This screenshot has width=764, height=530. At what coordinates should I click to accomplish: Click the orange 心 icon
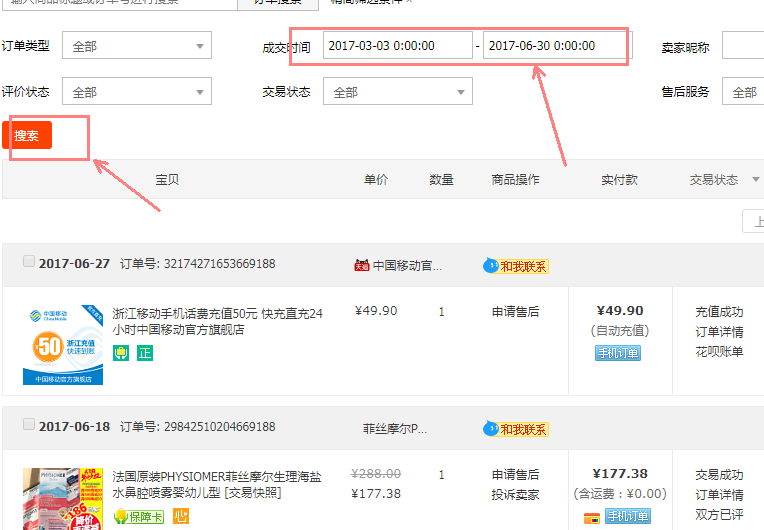pyautogui.click(x=181, y=516)
